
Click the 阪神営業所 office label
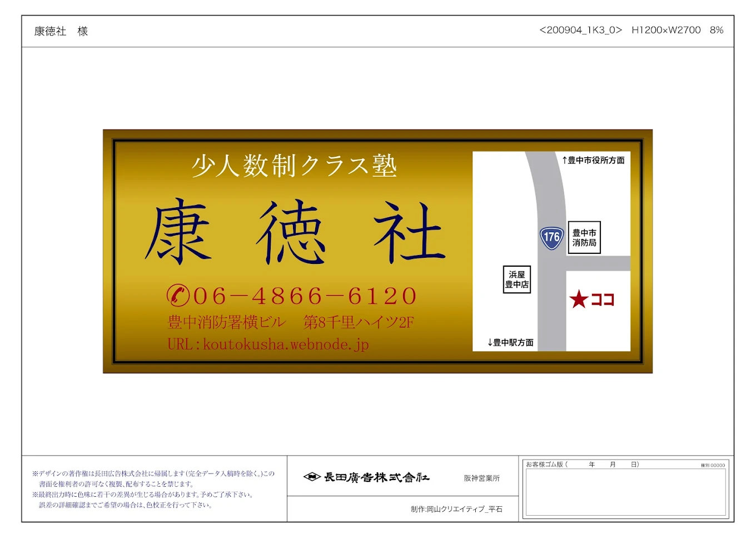coord(481,478)
